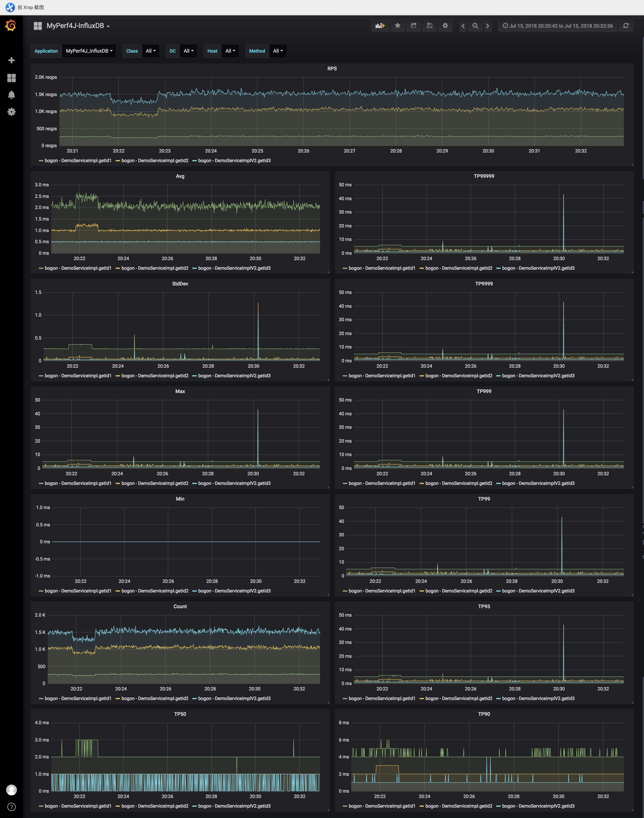Refresh the dashboard data
This screenshot has height=818, width=644.
626,26
